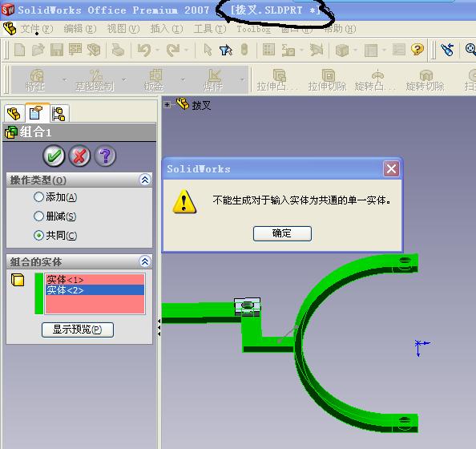Open the 特征 group dropdown arrow
Viewport: 476px width, 449px height.
point(64,80)
